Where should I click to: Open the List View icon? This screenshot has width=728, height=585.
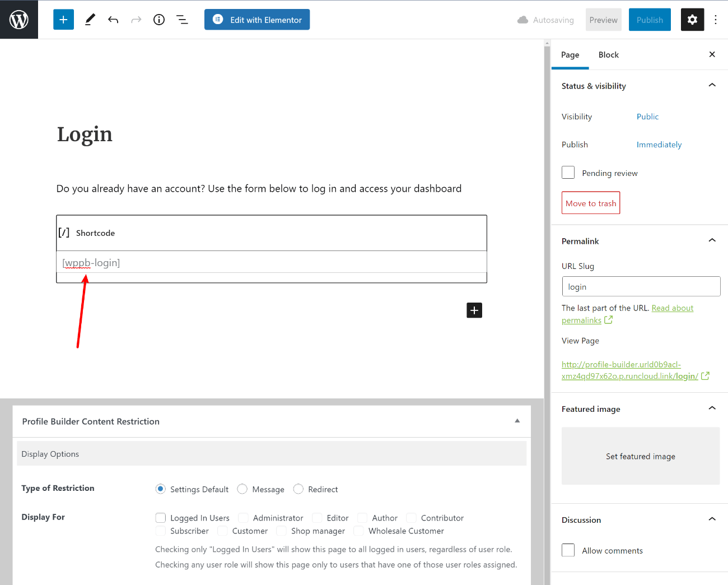pos(182,20)
